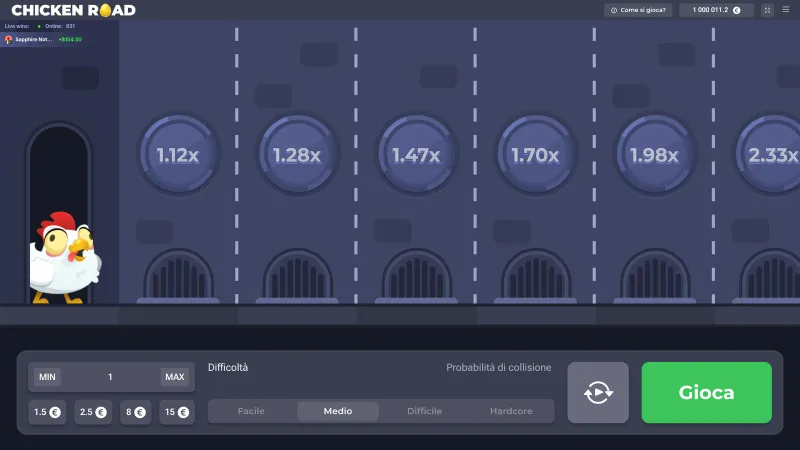Select Medio difficulty
The image size is (800, 450).
click(338, 411)
